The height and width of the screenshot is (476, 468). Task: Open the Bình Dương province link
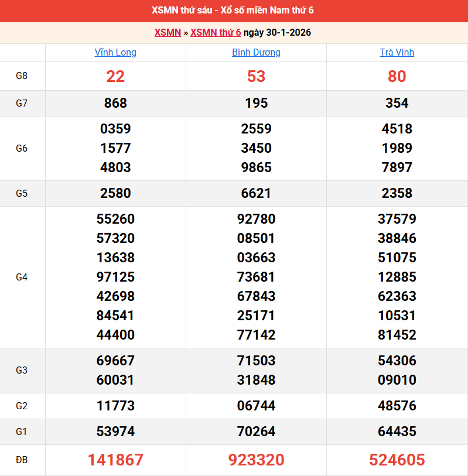[256, 53]
